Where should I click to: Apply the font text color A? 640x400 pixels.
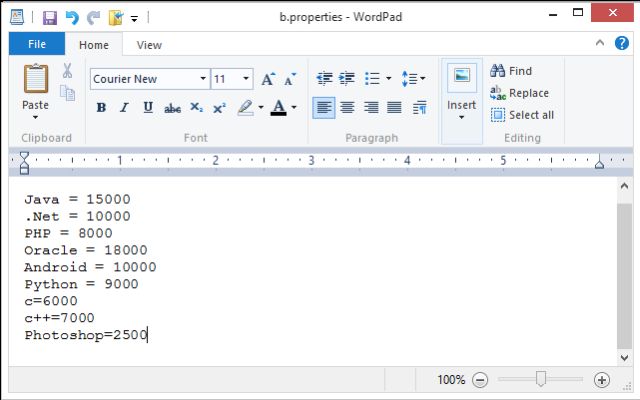[279, 108]
